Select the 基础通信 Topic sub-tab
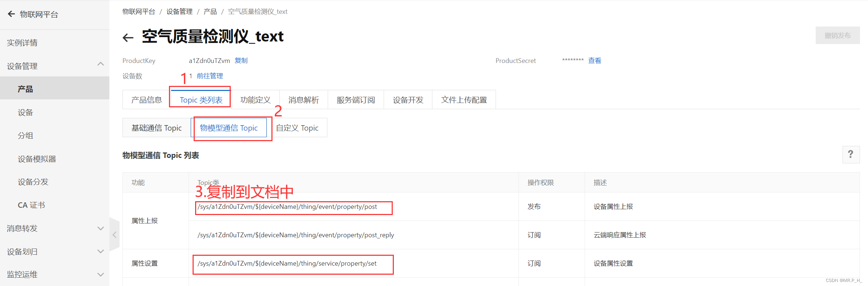 coord(157,128)
